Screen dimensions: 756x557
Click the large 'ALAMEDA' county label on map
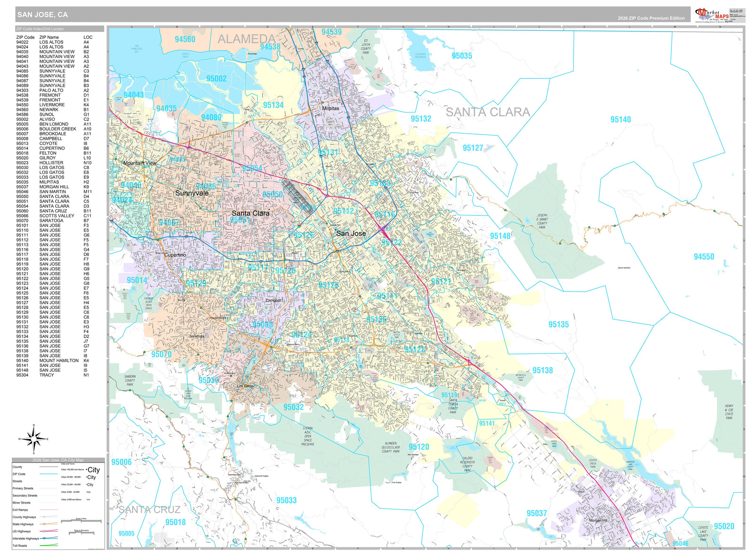246,39
